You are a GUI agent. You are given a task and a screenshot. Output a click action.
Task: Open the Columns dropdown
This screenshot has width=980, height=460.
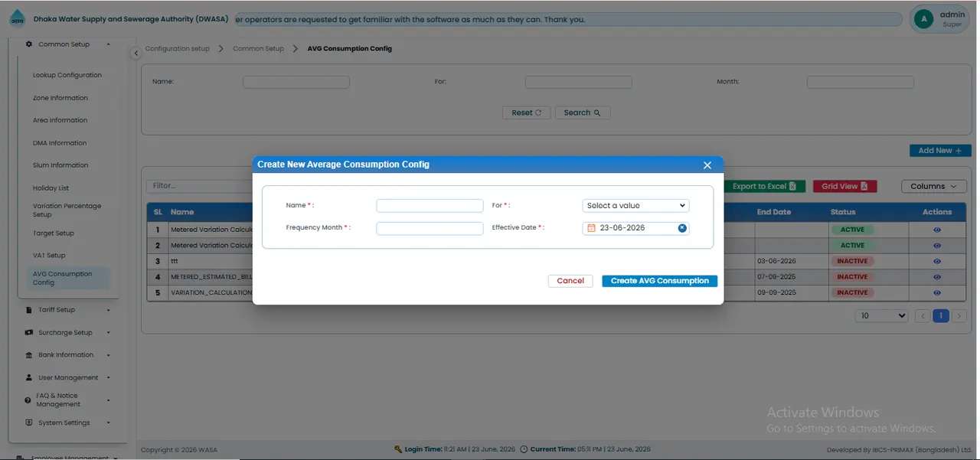point(933,186)
